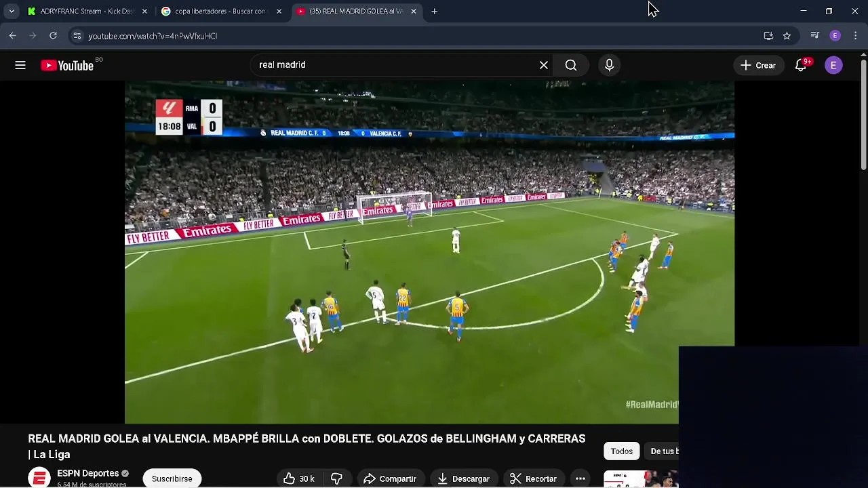The image size is (868, 488).
Task: Go back in browser history
Action: tap(12, 36)
